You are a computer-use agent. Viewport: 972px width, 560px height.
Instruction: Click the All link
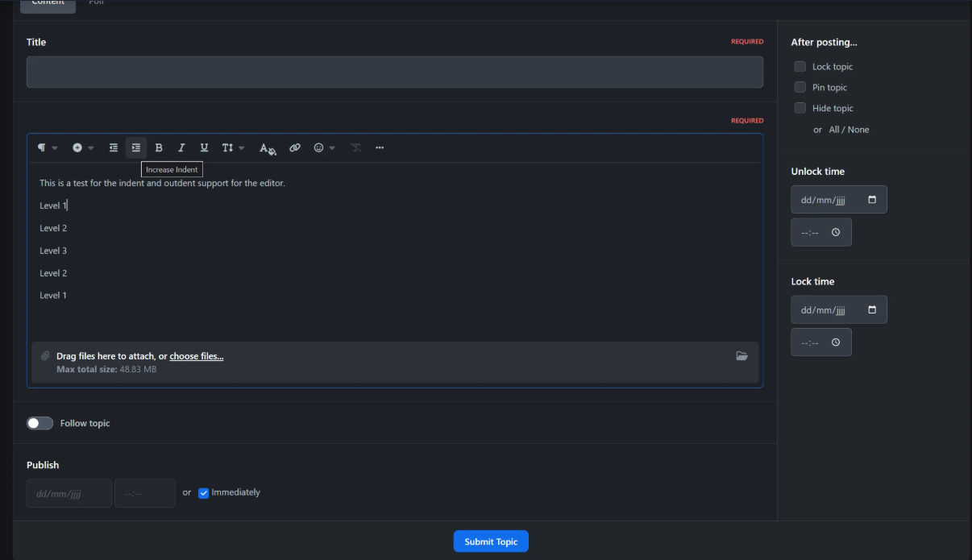click(834, 130)
